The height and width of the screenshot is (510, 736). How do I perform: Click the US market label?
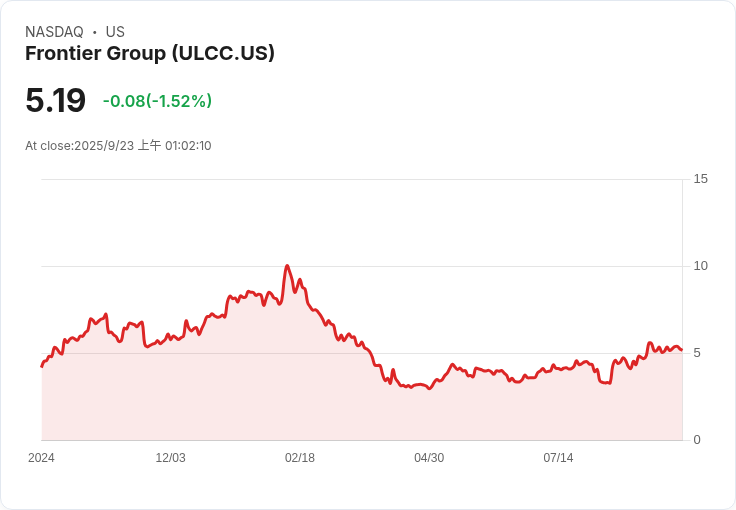(115, 32)
